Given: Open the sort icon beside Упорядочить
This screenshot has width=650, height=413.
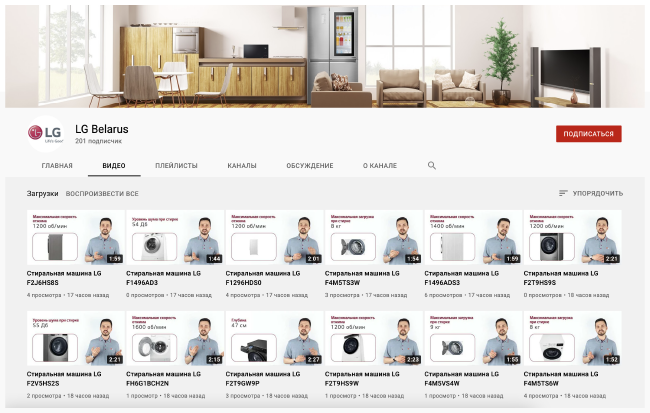Looking at the screenshot, I should (x=563, y=193).
